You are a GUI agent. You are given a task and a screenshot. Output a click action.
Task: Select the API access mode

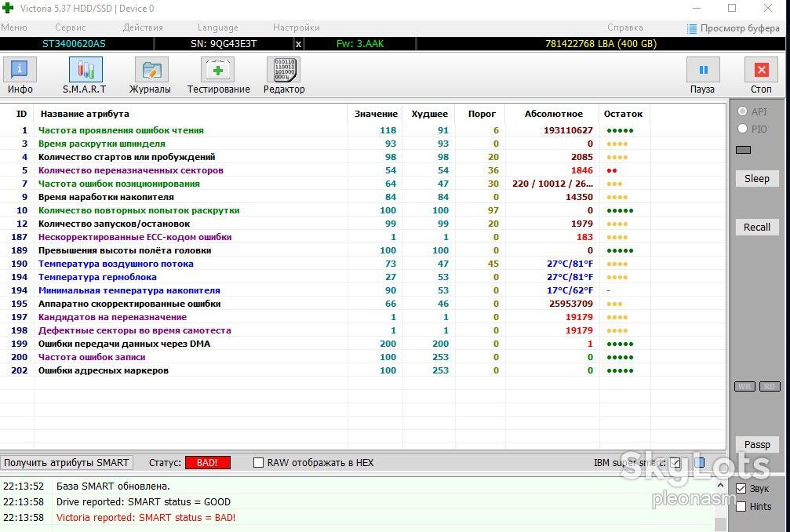click(x=742, y=111)
